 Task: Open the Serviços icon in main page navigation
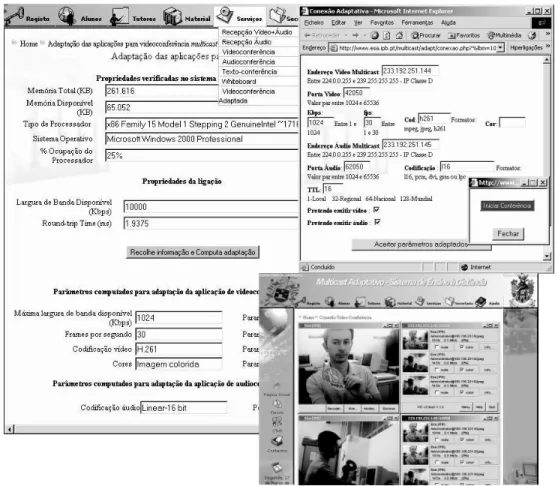coord(225,15)
